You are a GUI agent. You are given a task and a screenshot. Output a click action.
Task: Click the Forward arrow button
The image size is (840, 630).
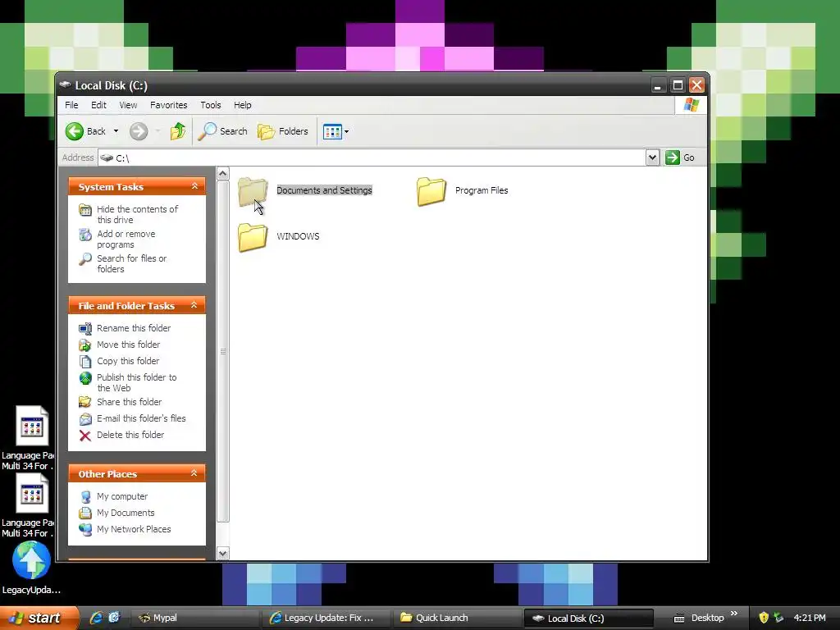point(139,131)
